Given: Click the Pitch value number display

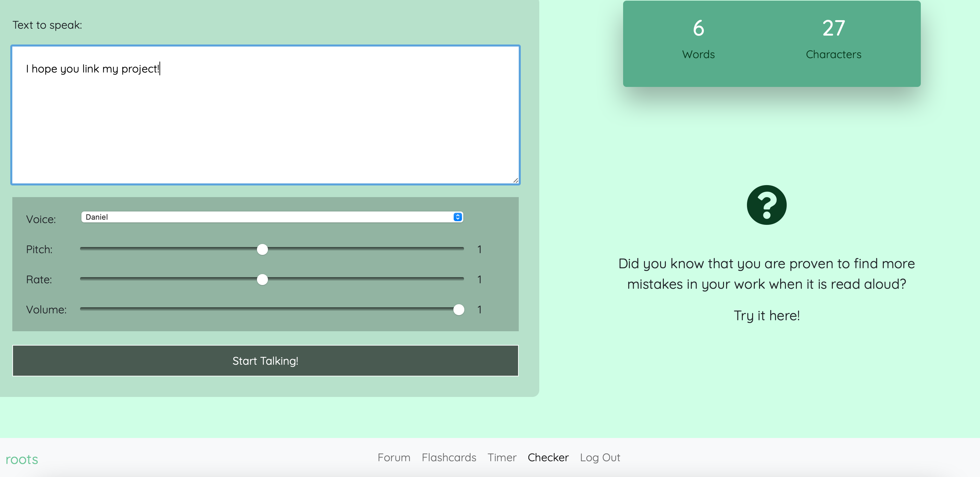Looking at the screenshot, I should (x=479, y=249).
